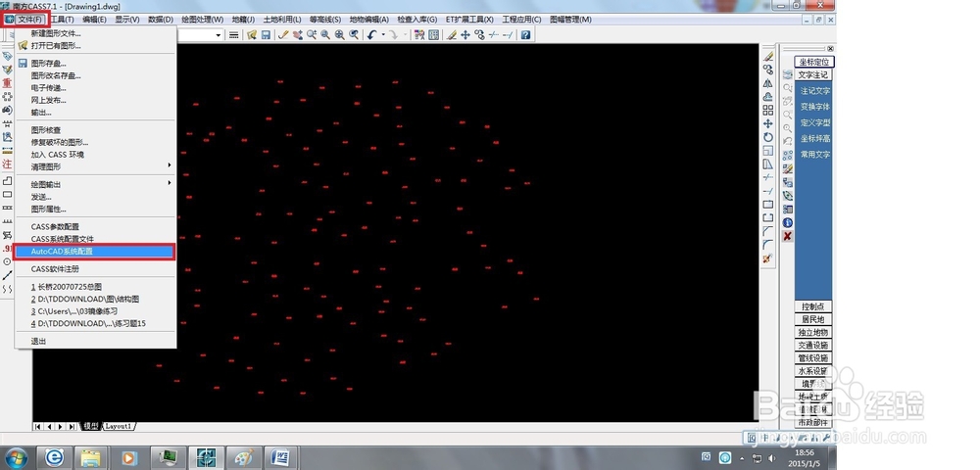Viewport: 980px width, 470px height.
Task: Click the erase tool atop right toolbar
Action: 768,56
